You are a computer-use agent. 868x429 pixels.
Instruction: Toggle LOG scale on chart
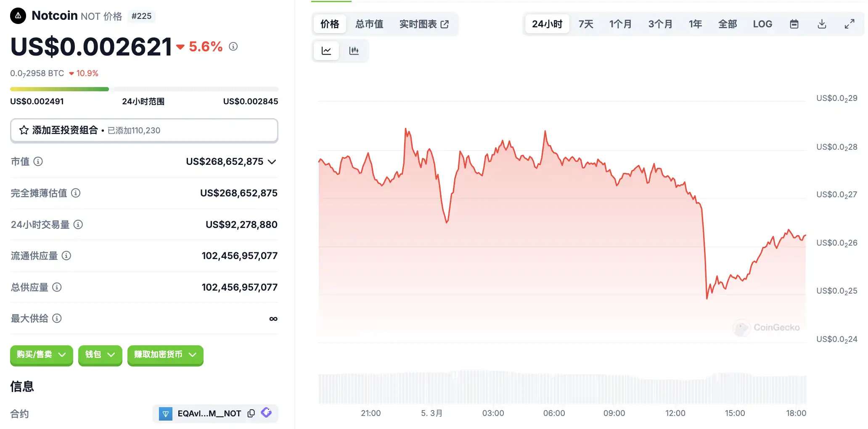click(x=762, y=24)
